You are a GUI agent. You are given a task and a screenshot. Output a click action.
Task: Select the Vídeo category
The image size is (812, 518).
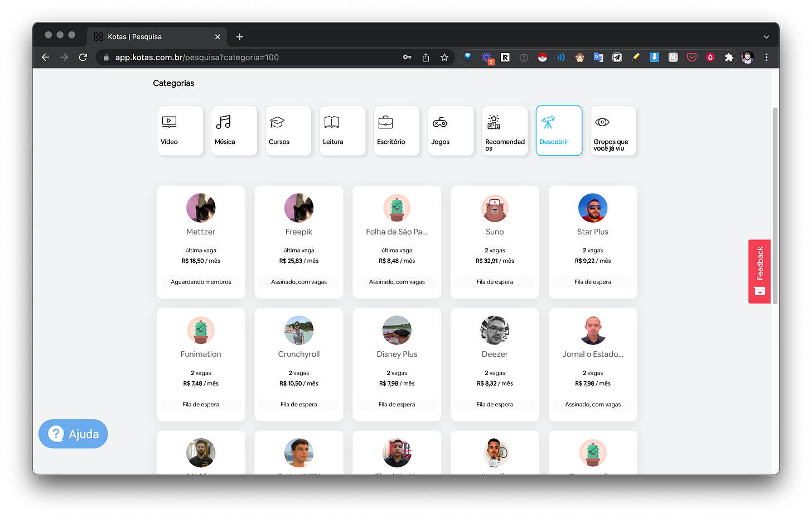click(x=180, y=131)
